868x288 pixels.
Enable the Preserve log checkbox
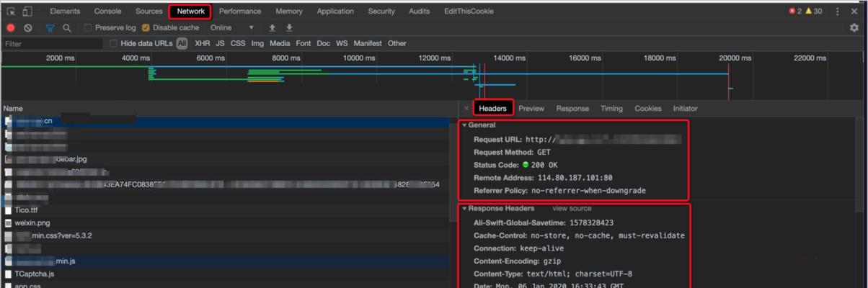(88, 28)
